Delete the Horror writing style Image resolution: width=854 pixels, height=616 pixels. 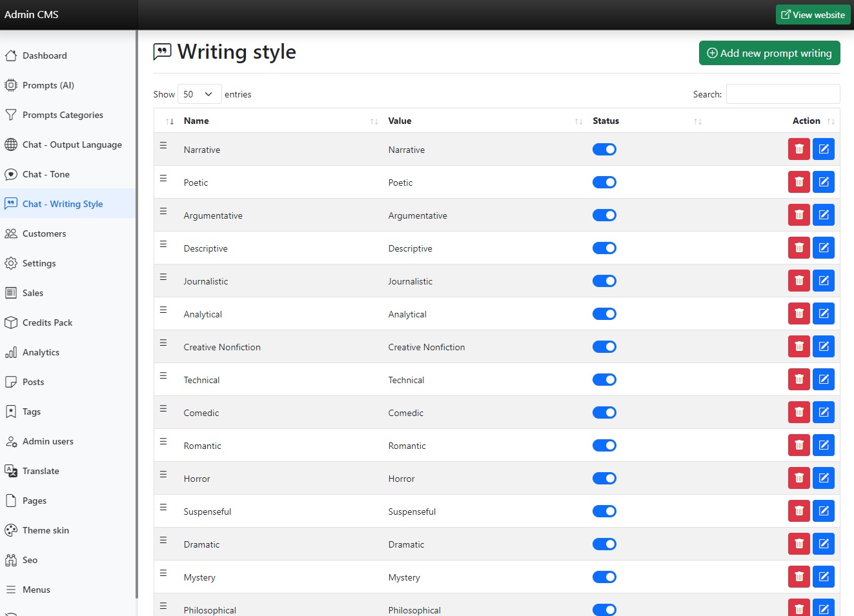[x=798, y=478]
